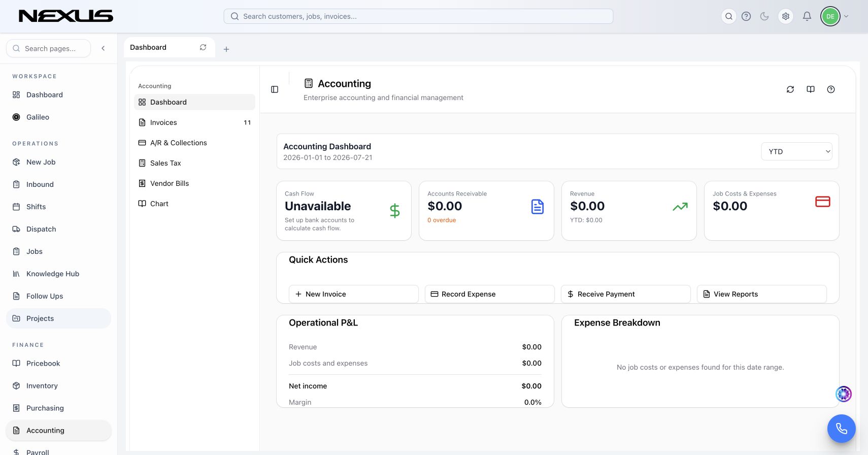Viewport: 868px width, 455px height.
Task: Open notifications bell icon
Action: [x=807, y=16]
